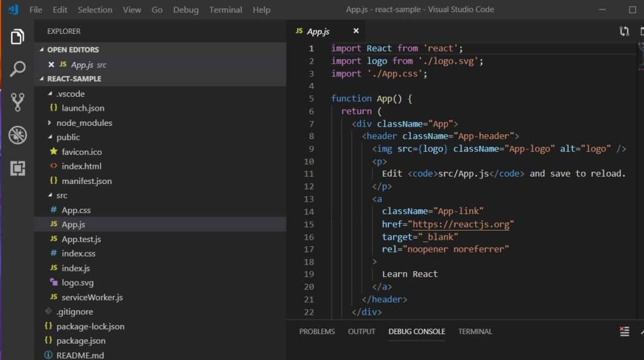Switch to the TERMINAL panel tab
Image resolution: width=644 pixels, height=360 pixels.
(475, 332)
